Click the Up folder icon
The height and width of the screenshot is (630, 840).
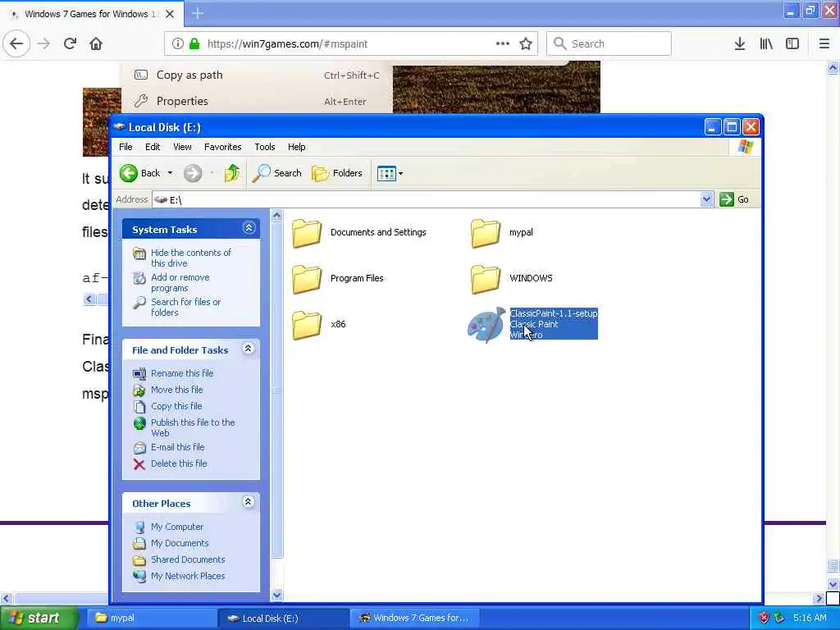[232, 173]
